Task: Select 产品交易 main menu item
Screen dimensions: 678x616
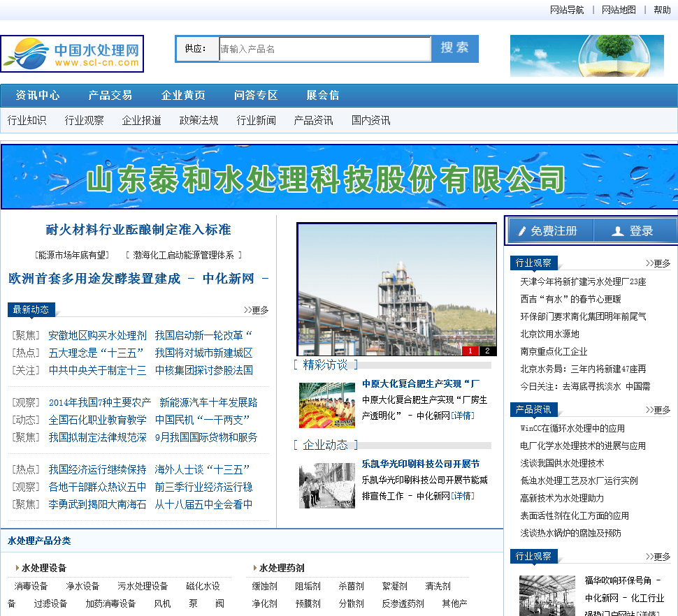Action: pos(110,95)
